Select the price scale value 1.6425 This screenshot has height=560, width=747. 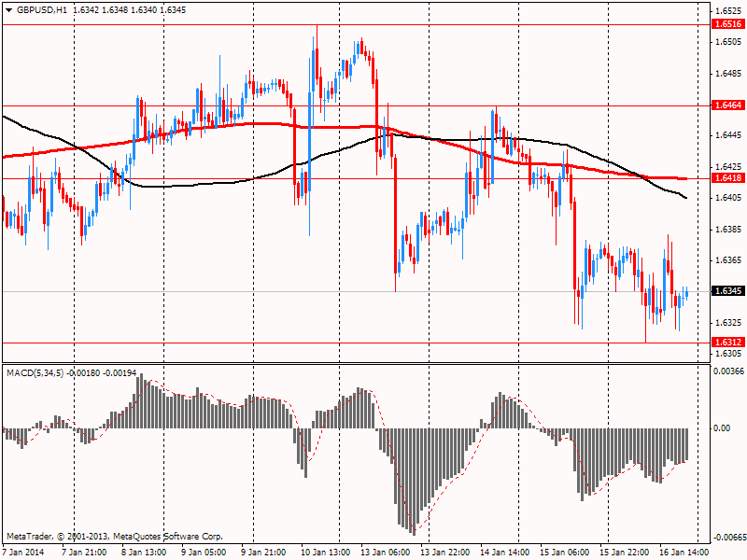coord(728,167)
